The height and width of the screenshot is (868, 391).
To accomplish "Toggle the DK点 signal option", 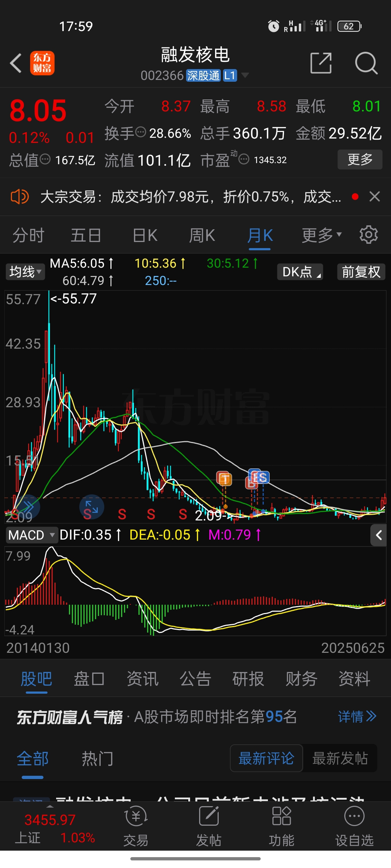I will click(300, 272).
